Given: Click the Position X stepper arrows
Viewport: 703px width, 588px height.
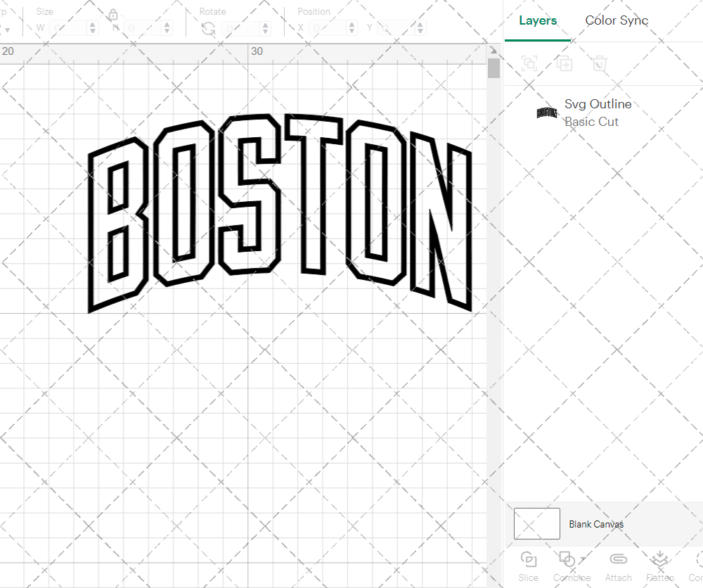Looking at the screenshot, I should coord(352,28).
